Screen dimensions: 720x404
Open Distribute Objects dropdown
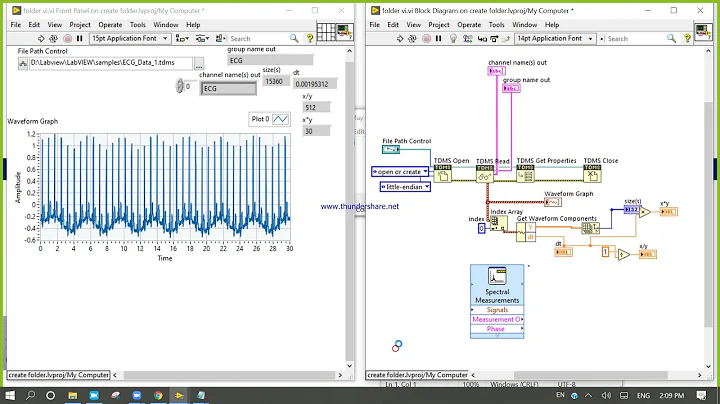point(202,39)
